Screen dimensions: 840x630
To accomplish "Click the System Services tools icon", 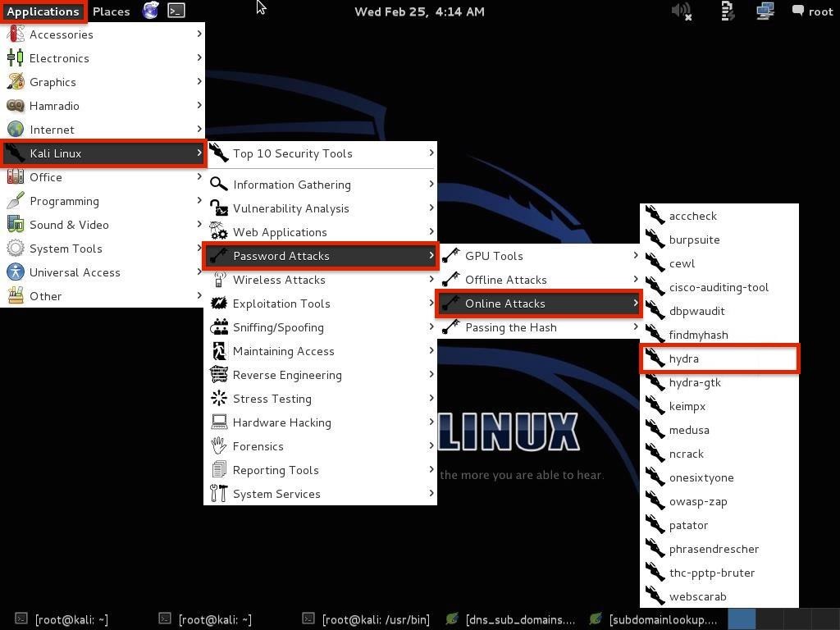I will coord(218,493).
